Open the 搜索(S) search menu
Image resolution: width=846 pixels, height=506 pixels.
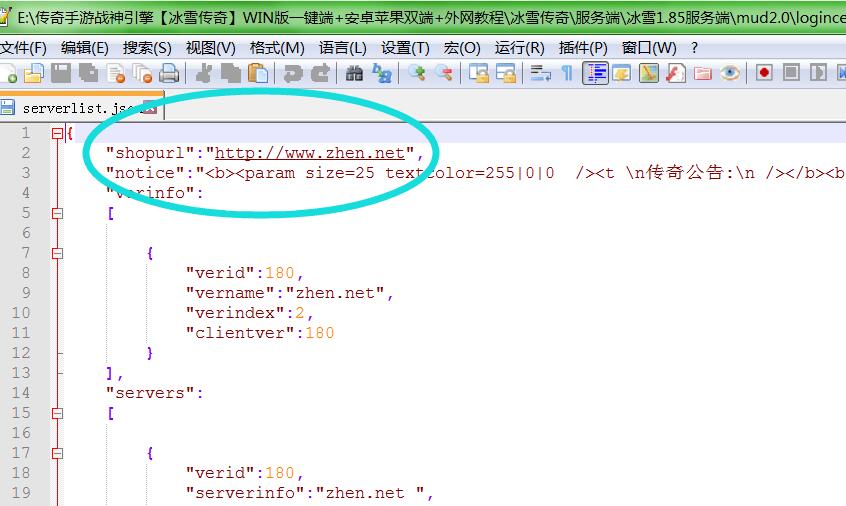147,47
